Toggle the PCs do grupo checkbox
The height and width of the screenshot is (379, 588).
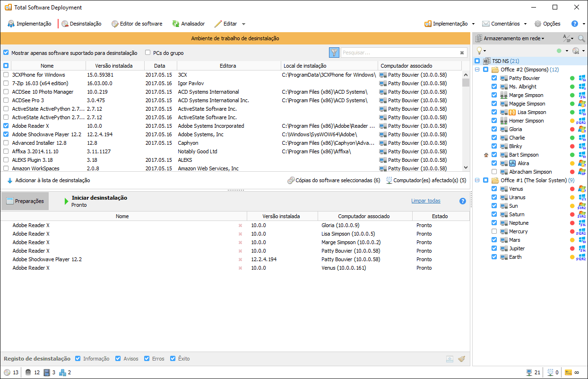[x=148, y=53]
